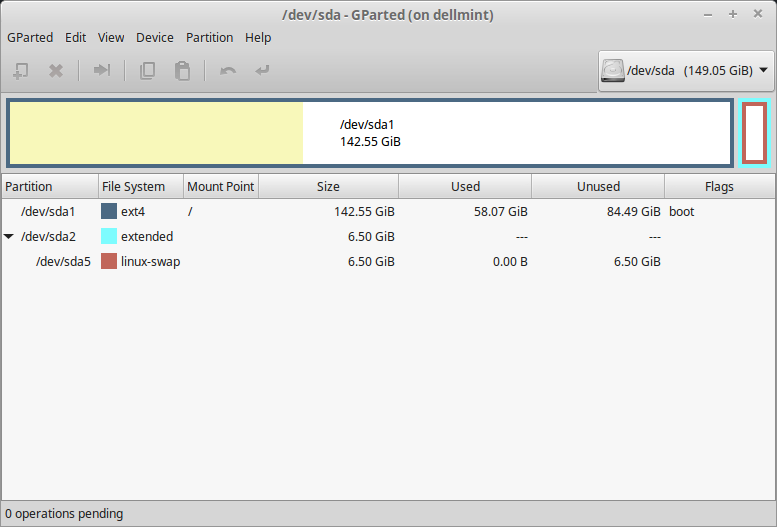Click the New partition toolbar icon

click(x=20, y=71)
